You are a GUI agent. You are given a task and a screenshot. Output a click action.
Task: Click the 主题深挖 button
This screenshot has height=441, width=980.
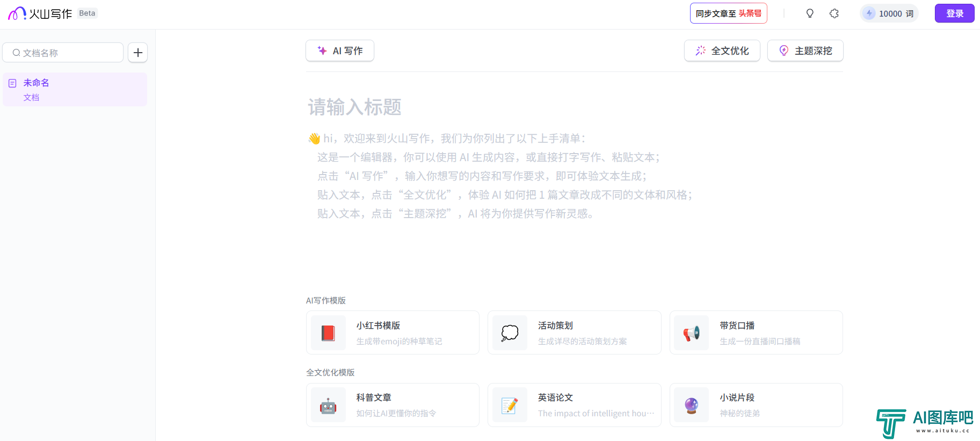805,50
